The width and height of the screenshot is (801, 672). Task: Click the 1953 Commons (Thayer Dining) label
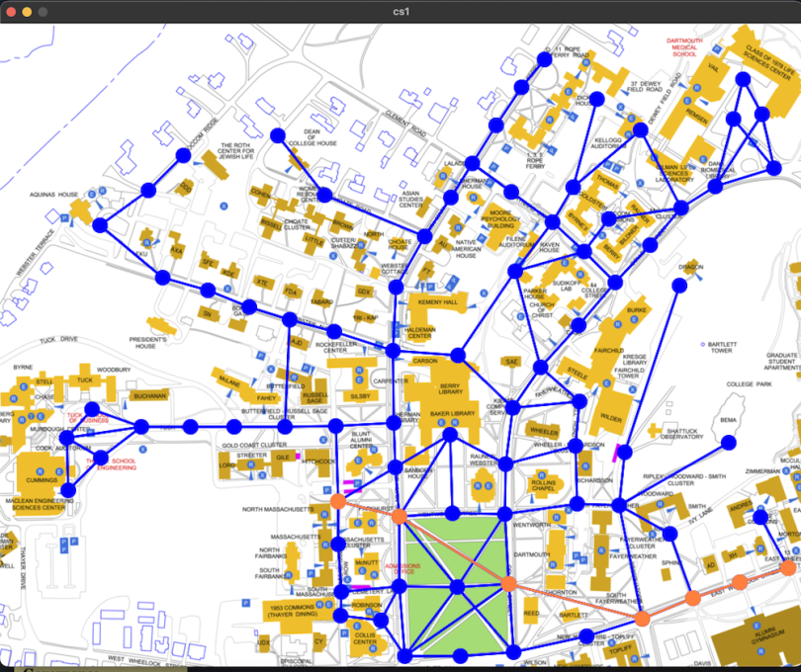tap(291, 612)
